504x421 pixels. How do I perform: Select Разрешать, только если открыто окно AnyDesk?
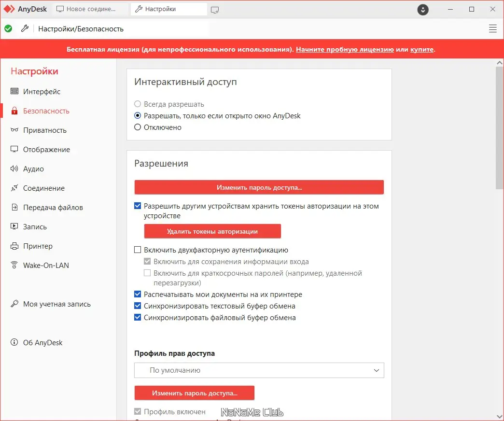[x=138, y=115]
